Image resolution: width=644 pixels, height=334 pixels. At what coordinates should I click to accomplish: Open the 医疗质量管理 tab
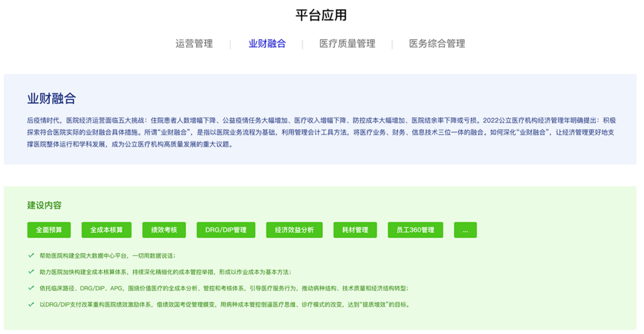click(x=347, y=44)
